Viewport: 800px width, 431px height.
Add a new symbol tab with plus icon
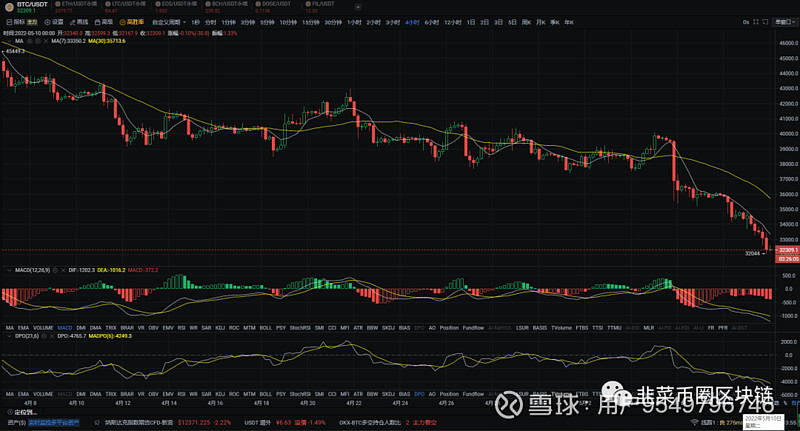(x=358, y=7)
